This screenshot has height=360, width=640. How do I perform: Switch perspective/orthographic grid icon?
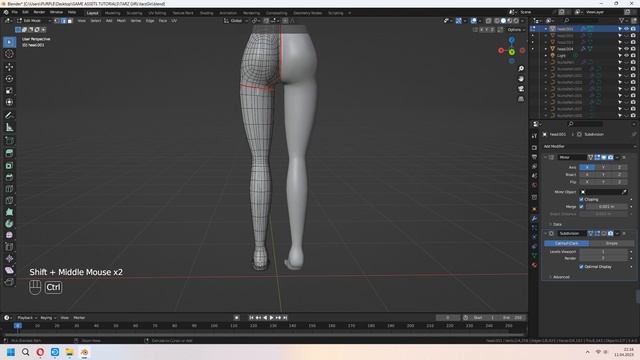click(x=521, y=99)
